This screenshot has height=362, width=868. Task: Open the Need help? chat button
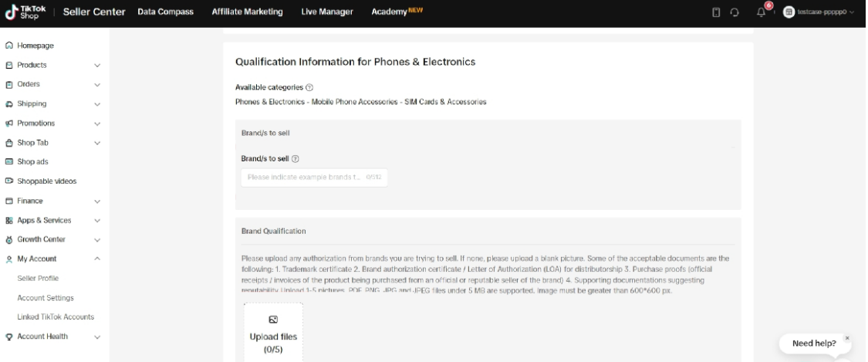coord(814,343)
